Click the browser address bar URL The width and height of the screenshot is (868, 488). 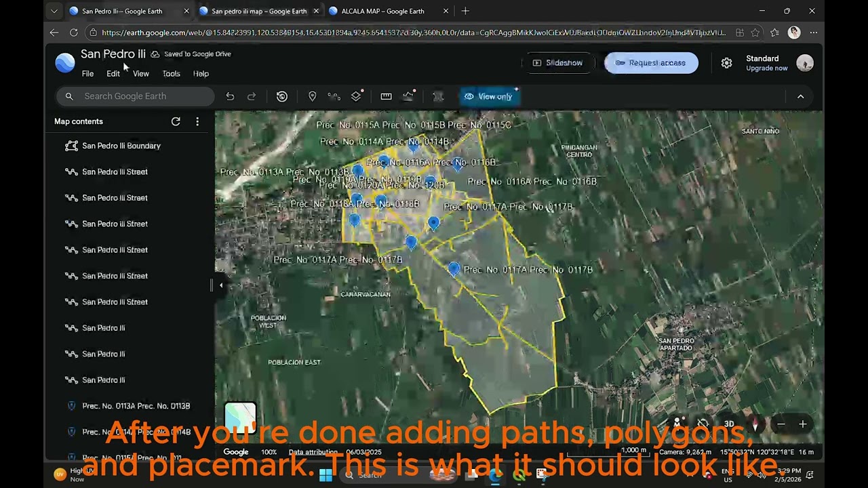pyautogui.click(x=414, y=33)
